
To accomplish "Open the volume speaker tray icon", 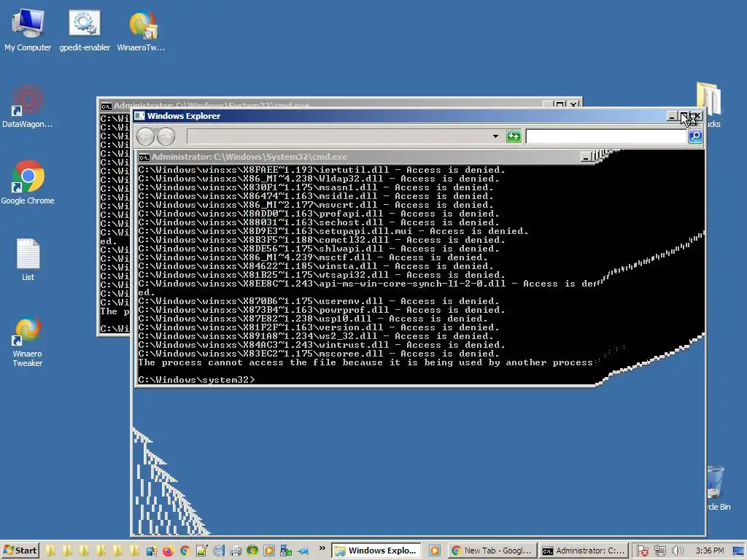I will point(677,551).
